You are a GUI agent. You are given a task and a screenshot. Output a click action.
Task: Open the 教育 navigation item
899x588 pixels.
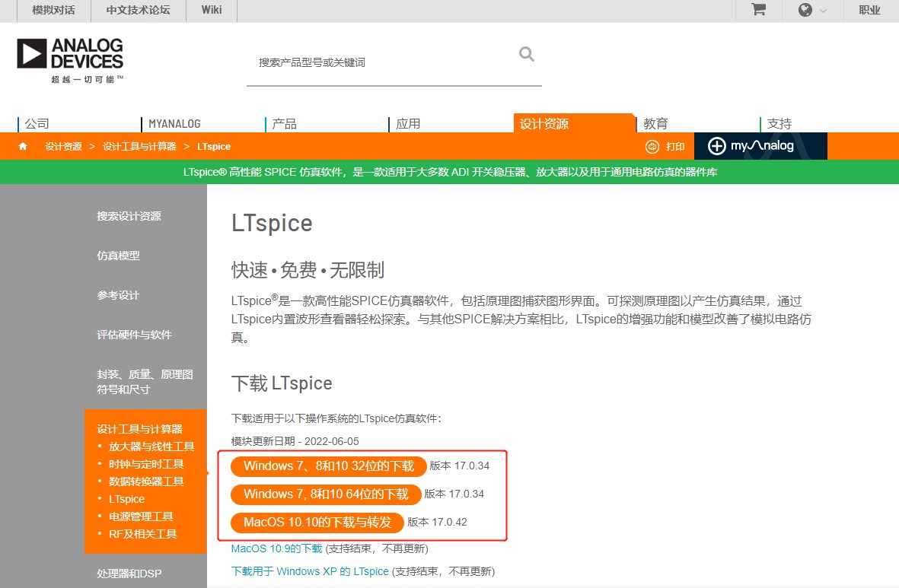(655, 123)
